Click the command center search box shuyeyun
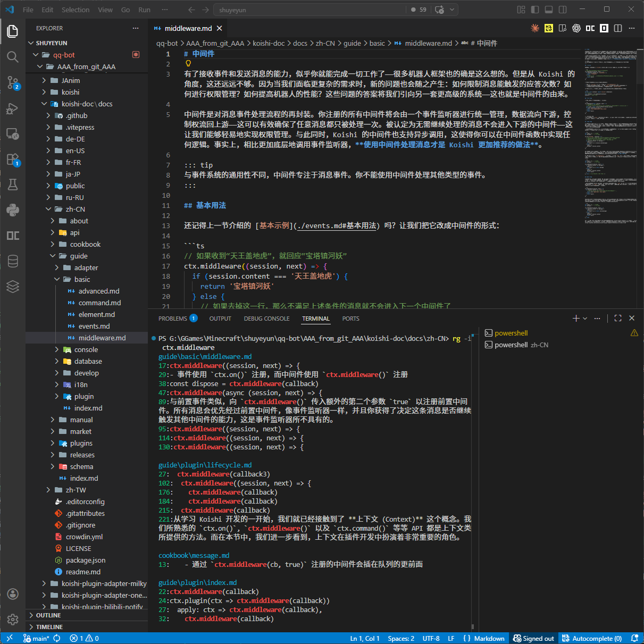This screenshot has height=644, width=644. coord(311,10)
